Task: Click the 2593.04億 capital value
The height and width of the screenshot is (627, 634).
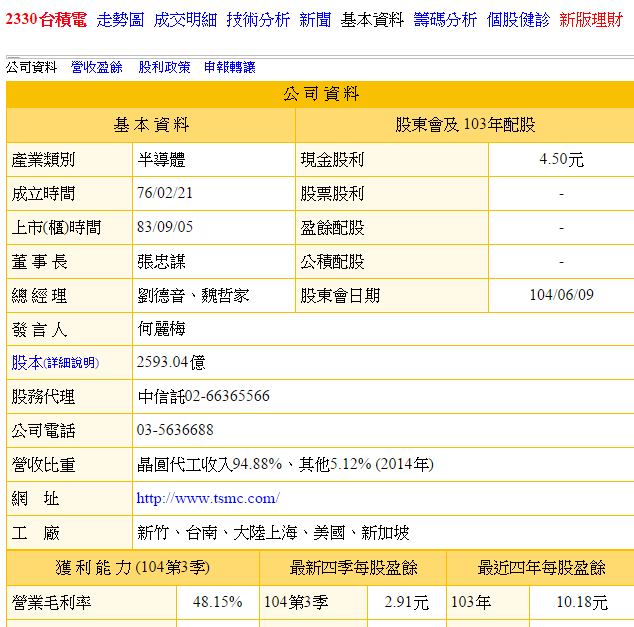Action: pyautogui.click(x=171, y=363)
